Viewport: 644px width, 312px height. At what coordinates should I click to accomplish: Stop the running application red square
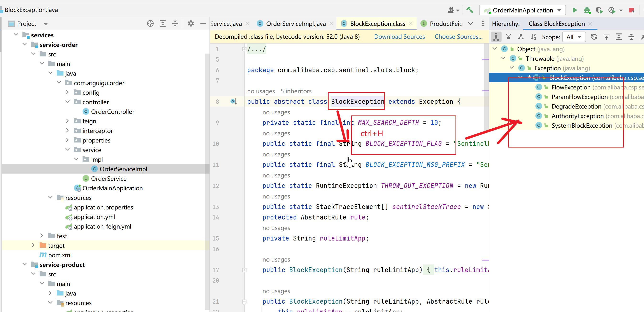click(631, 10)
